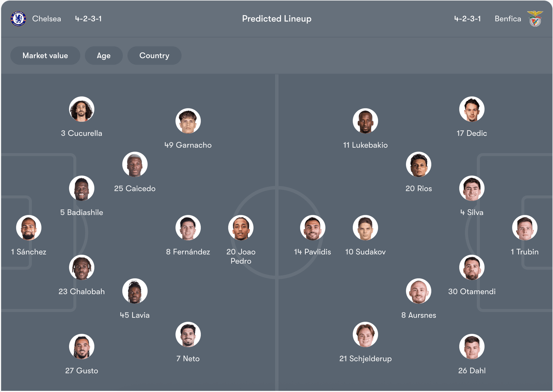Click the Benfica club crest icon
This screenshot has width=553, height=392.
click(x=535, y=19)
